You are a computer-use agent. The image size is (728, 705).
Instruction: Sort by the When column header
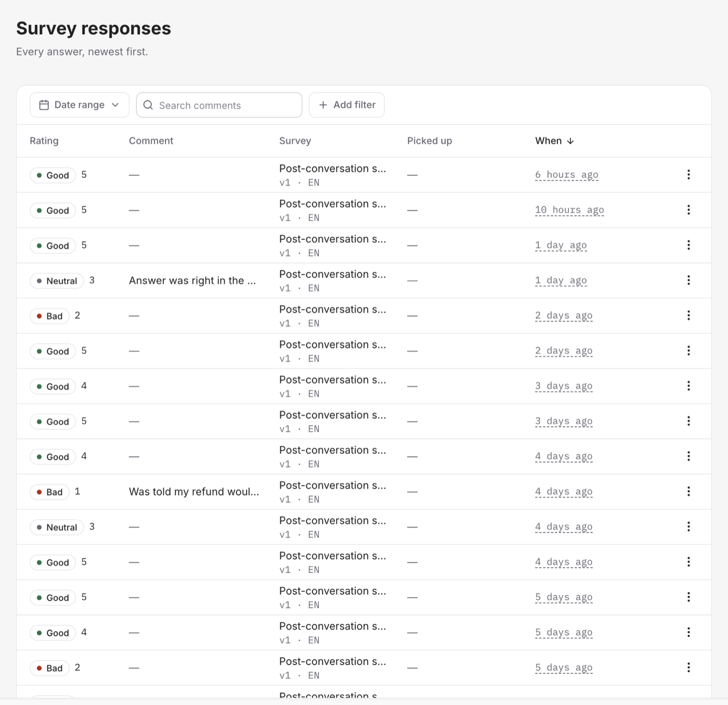(554, 141)
